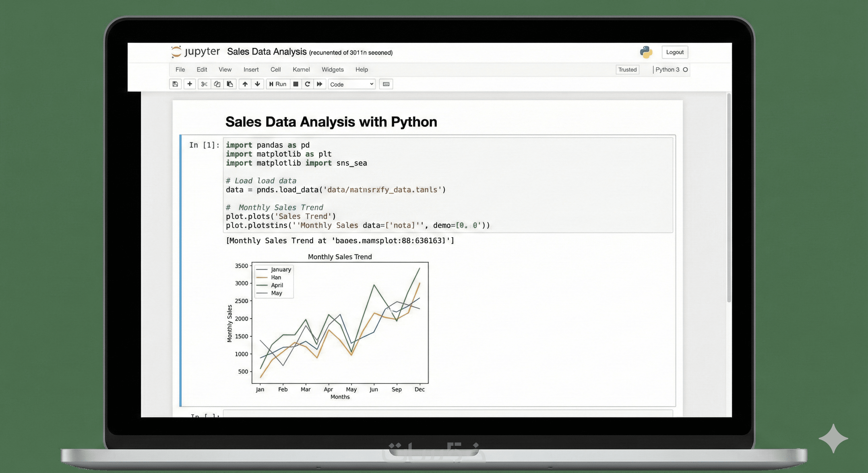The width and height of the screenshot is (868, 473).
Task: Open the Code cell type dropdown
Action: coord(351,84)
